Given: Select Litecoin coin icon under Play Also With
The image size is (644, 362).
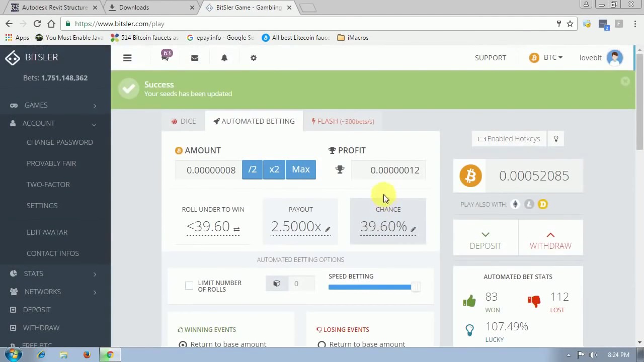Looking at the screenshot, I should (x=529, y=204).
